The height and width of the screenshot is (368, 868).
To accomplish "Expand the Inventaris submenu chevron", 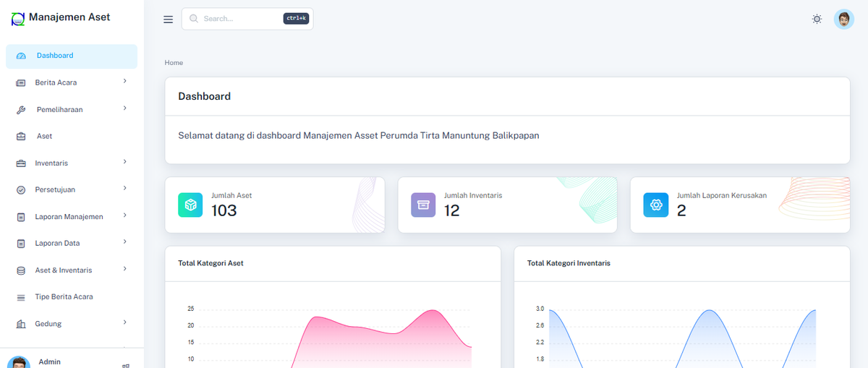I will (125, 161).
